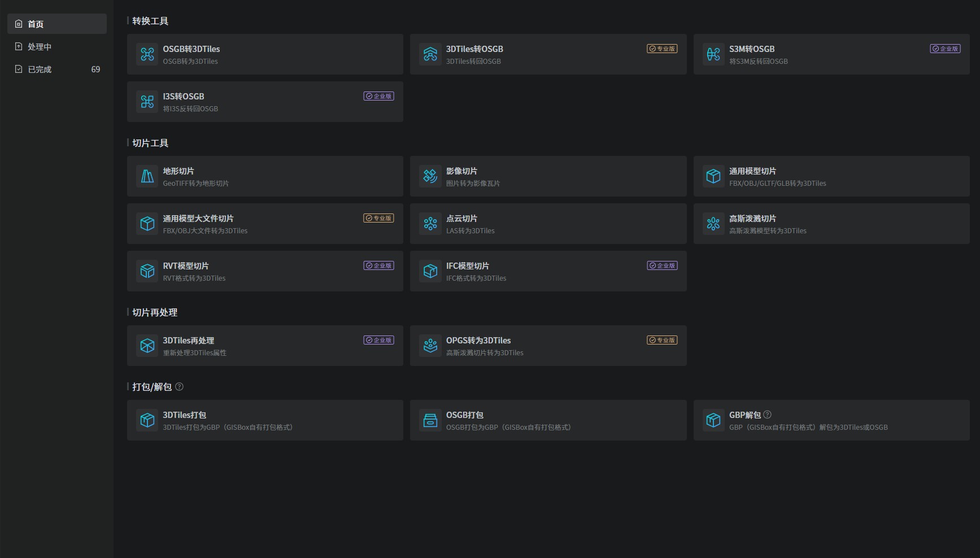
Task: Open the 已完成 completed list
Action: pyautogui.click(x=57, y=69)
